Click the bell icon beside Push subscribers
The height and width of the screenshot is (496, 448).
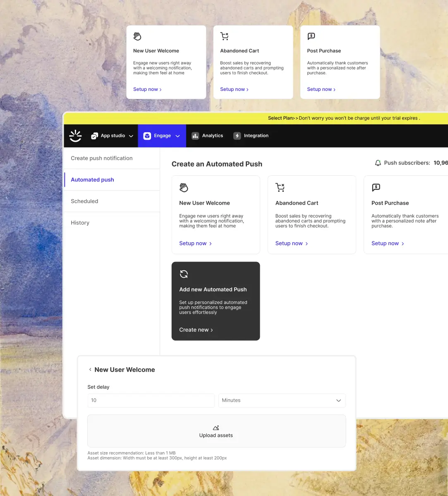click(x=378, y=163)
